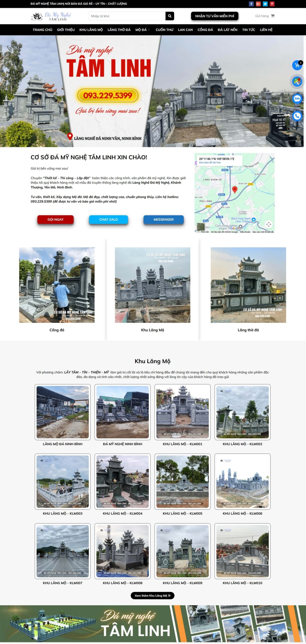Click the Messenger button

(163, 219)
